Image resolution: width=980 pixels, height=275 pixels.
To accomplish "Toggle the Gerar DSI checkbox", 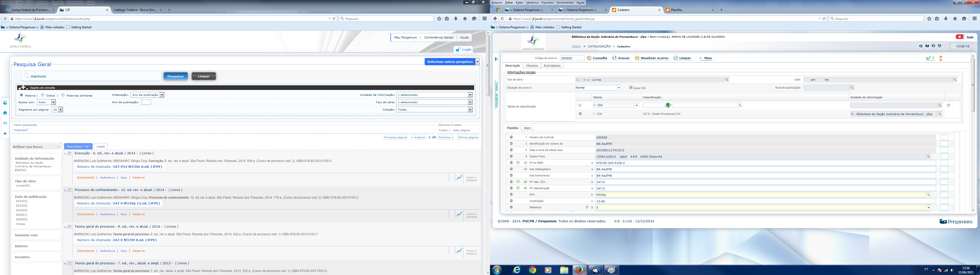I will point(631,88).
